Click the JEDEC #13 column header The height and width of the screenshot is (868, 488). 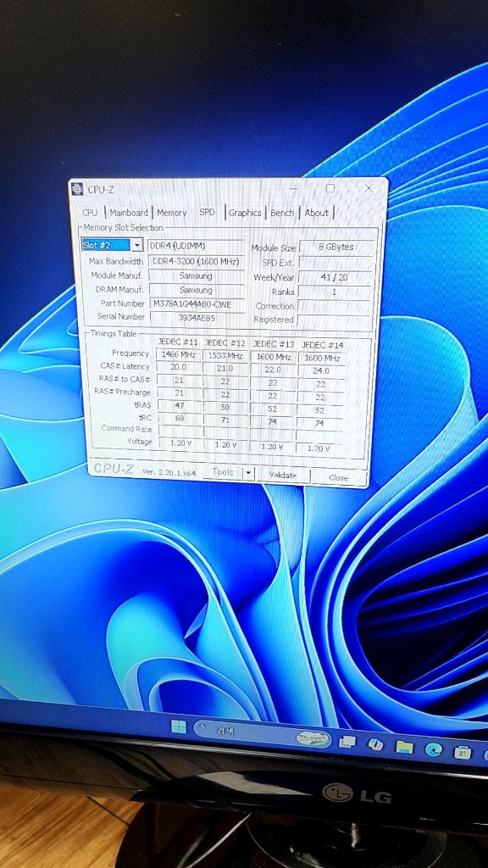[273, 344]
